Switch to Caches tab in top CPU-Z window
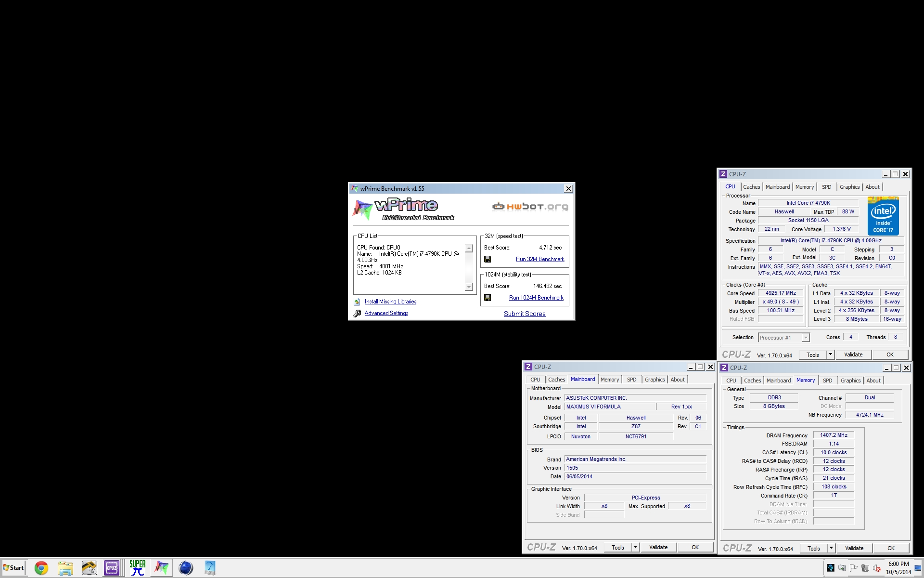The height and width of the screenshot is (578, 924). [x=751, y=187]
